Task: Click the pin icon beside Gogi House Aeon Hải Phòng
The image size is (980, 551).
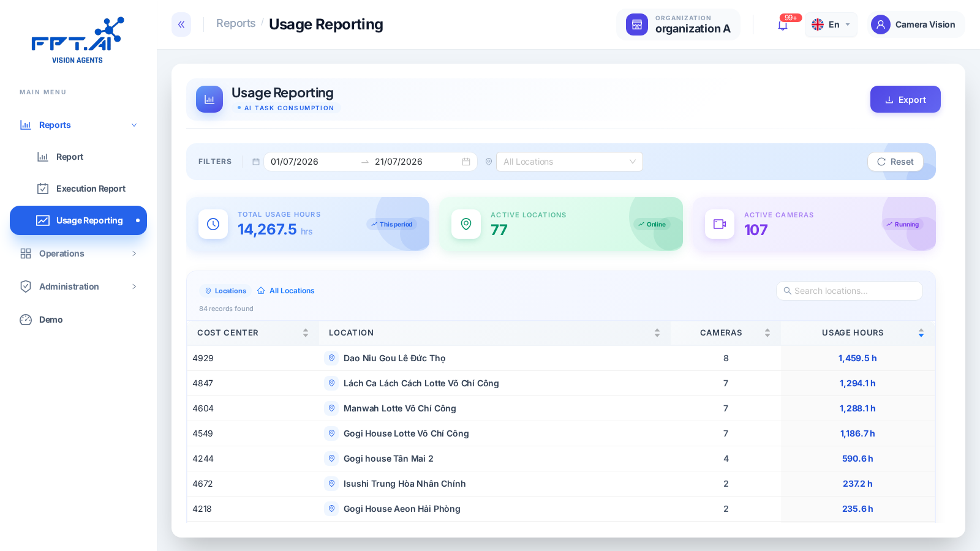Action: [331, 509]
